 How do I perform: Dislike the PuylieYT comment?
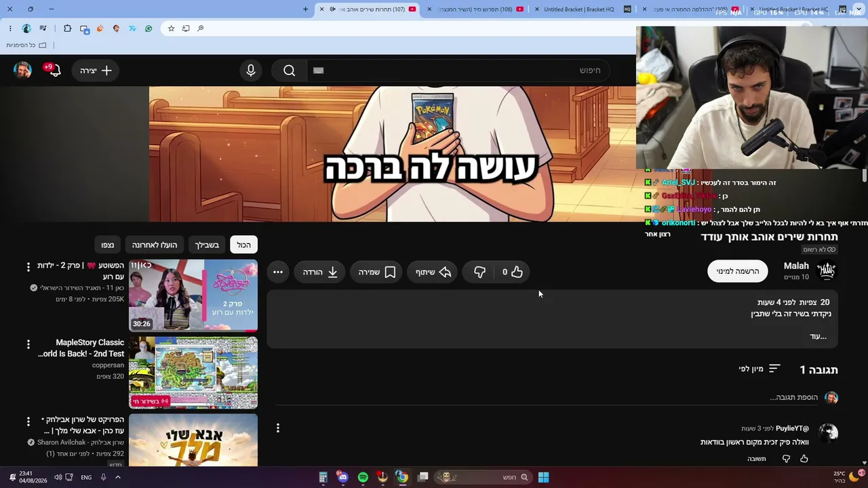(786, 459)
